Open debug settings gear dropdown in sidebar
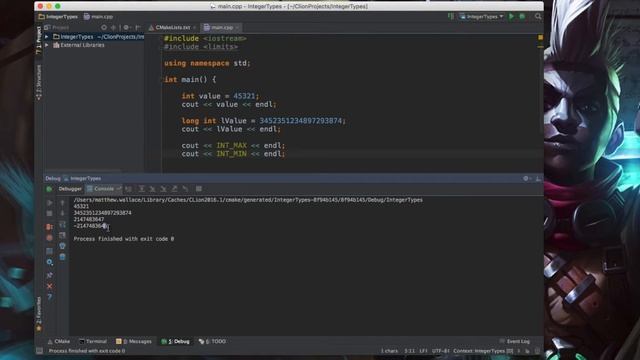 [49, 262]
